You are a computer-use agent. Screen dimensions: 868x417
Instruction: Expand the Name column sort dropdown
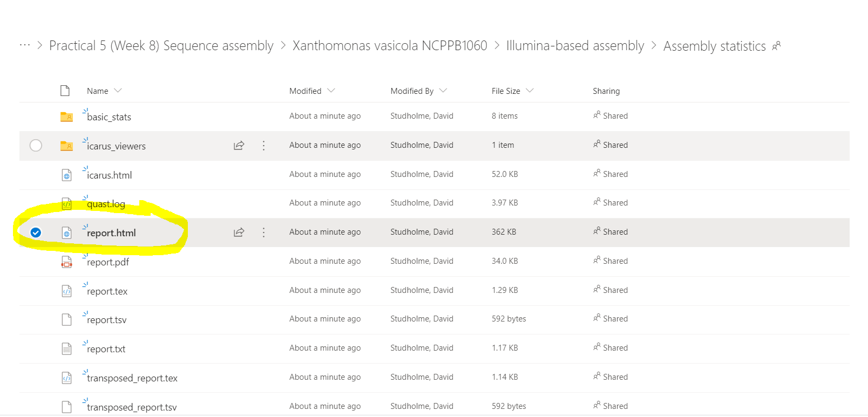118,91
